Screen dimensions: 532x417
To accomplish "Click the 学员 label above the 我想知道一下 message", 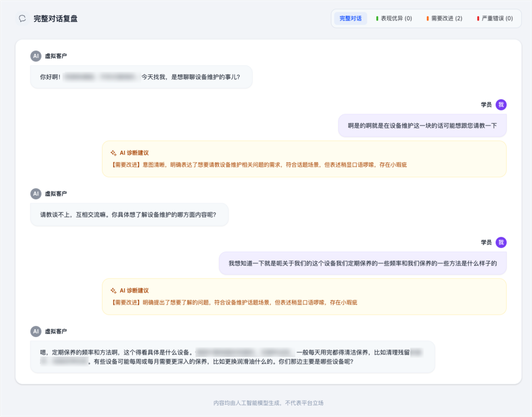I will pos(486,242).
